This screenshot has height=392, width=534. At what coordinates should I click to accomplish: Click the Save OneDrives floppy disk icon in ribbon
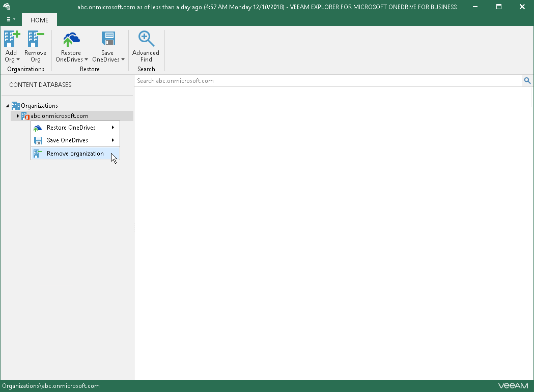[x=108, y=39]
